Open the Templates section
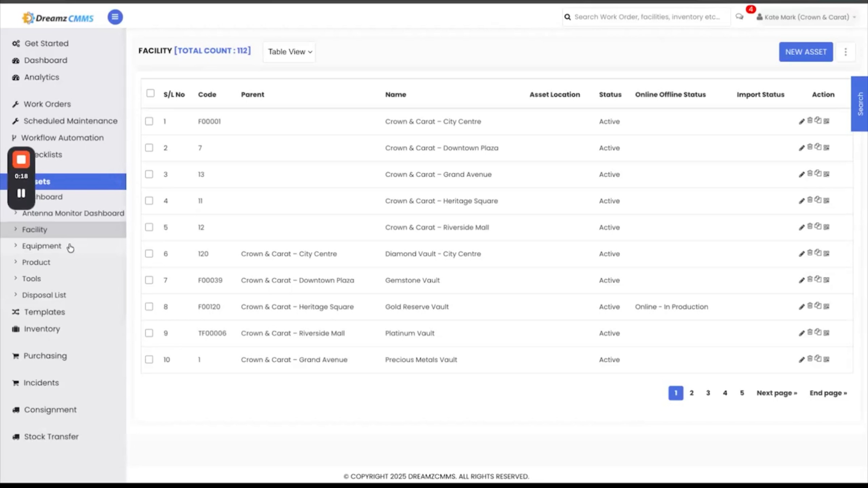The height and width of the screenshot is (488, 868). coord(44,312)
